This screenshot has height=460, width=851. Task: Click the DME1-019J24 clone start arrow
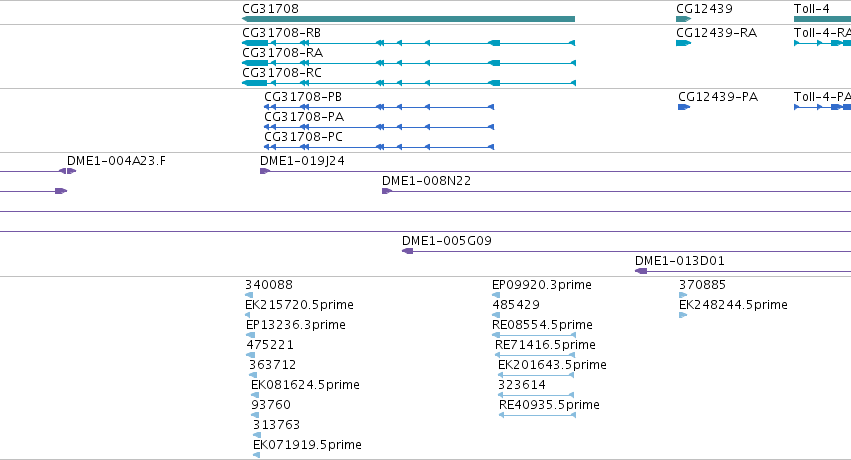pyautogui.click(x=265, y=171)
